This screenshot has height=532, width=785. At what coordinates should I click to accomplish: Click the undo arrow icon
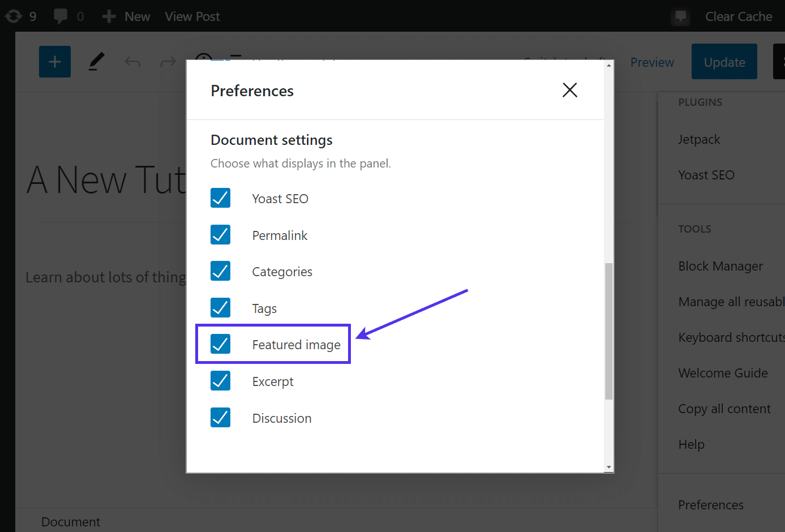point(132,62)
